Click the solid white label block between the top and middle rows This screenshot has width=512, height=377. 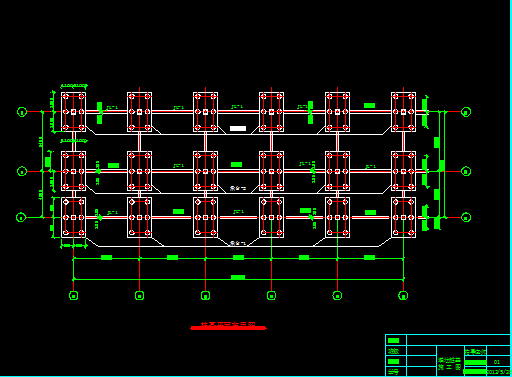(x=238, y=128)
